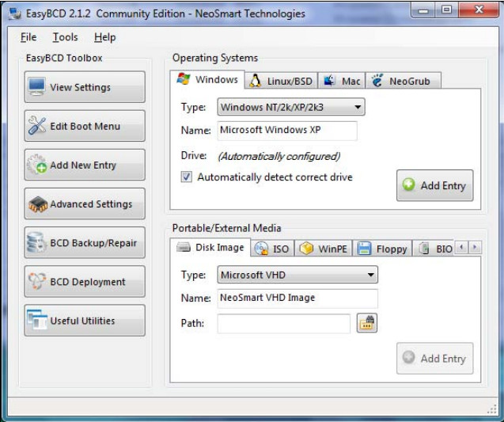Click Add Entry in Operating Systems
Viewport: 504px width, 422px height.
pos(435,185)
